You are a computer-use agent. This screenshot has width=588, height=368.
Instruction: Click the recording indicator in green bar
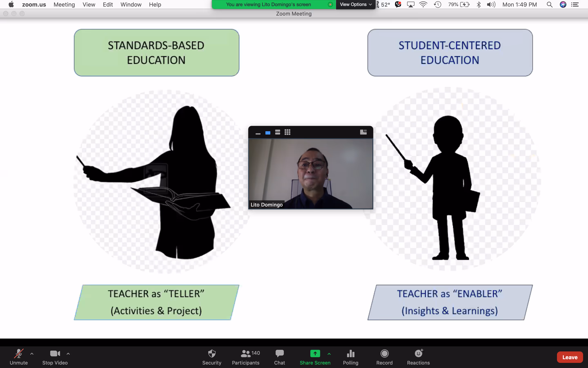330,4
